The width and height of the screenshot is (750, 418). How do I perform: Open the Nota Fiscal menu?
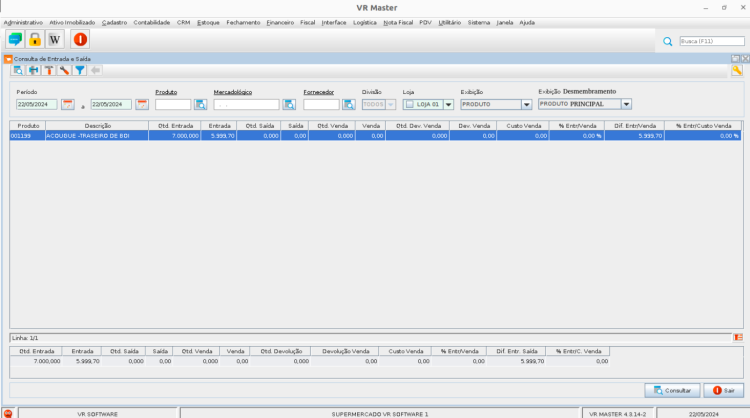(398, 22)
